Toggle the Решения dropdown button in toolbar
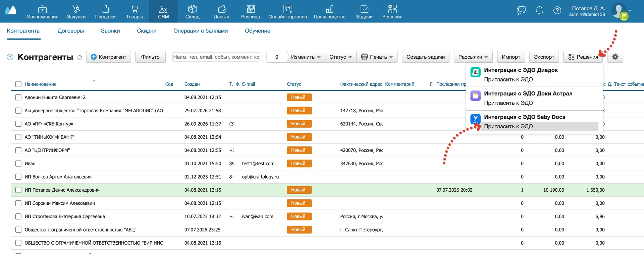This screenshot has width=644, height=254. [x=583, y=57]
